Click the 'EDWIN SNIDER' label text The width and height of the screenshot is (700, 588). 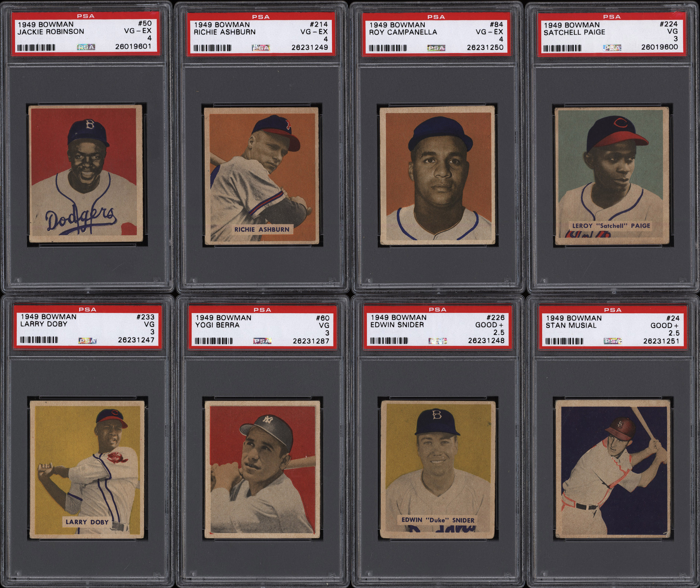pyautogui.click(x=397, y=325)
